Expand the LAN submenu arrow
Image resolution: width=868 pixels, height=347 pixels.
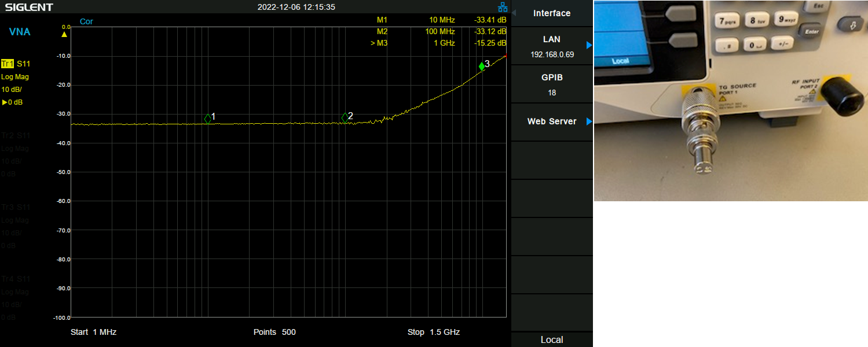pyautogui.click(x=589, y=45)
